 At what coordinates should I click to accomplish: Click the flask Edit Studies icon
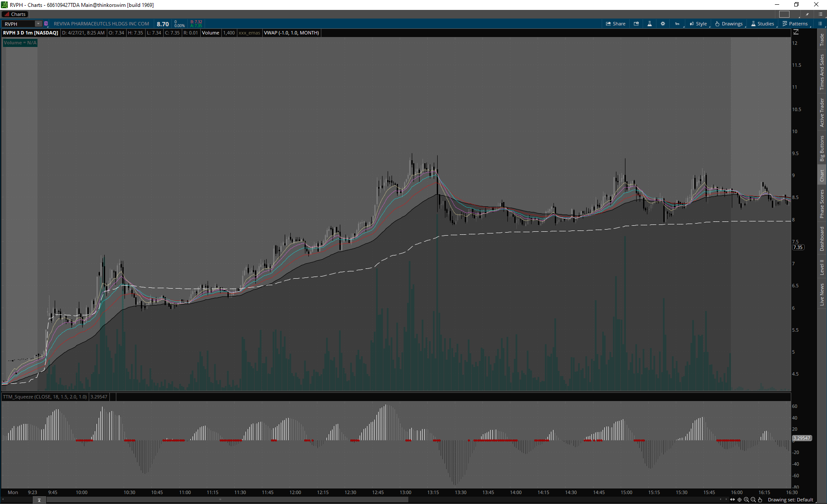click(650, 24)
